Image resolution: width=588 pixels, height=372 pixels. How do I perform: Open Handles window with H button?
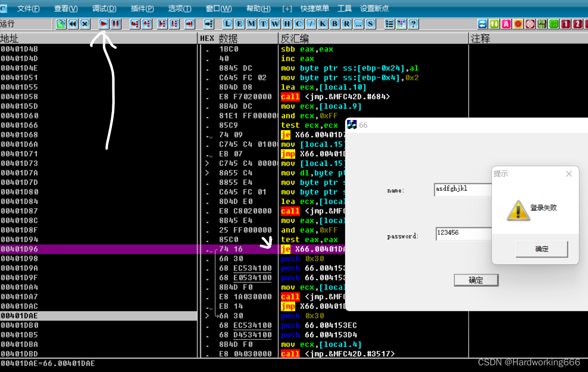(x=287, y=24)
